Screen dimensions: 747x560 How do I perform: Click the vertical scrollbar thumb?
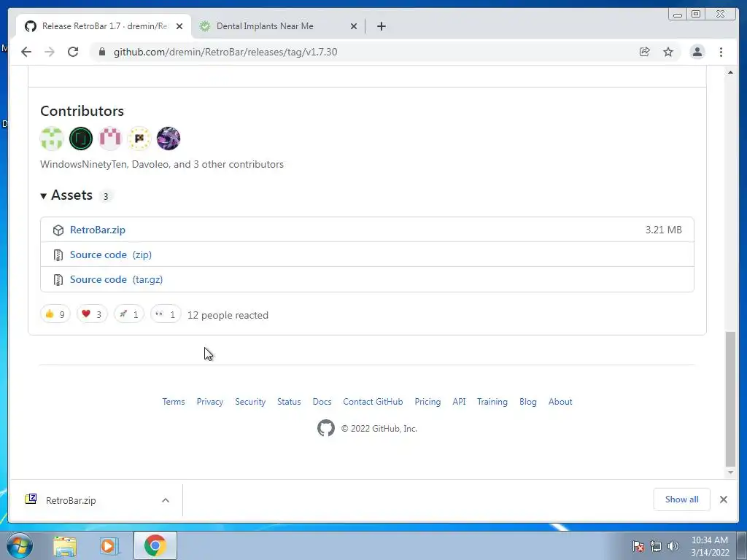pos(730,399)
